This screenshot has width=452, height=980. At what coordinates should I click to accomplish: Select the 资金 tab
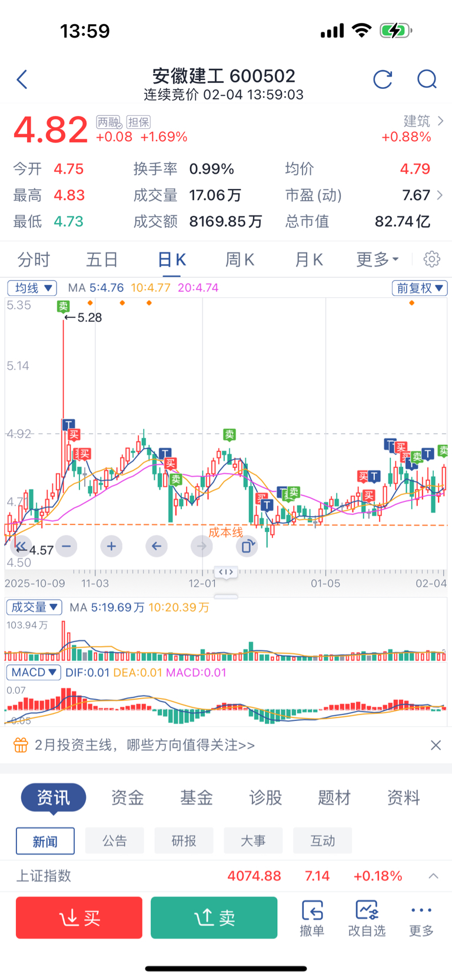click(128, 798)
